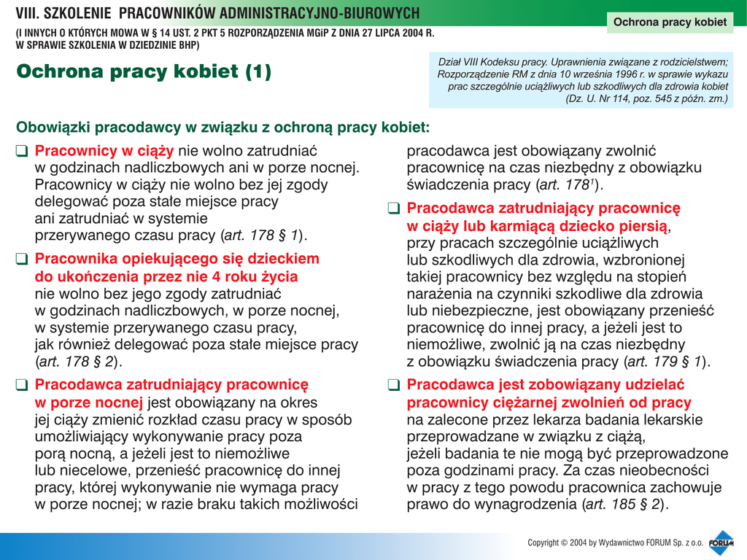Open the 'art. 185 § 2' citation
The height and width of the screenshot is (560, 747).
click(624, 504)
